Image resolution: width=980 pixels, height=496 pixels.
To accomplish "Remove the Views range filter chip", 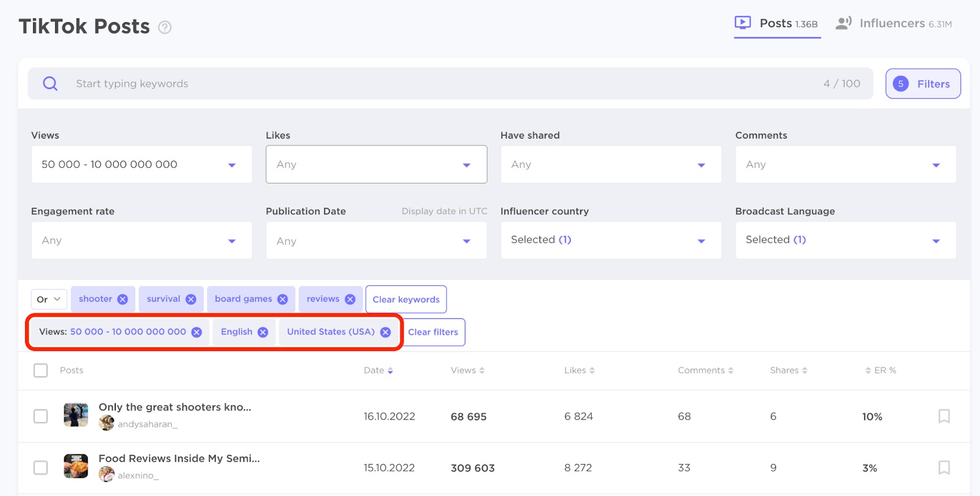I will tap(197, 332).
